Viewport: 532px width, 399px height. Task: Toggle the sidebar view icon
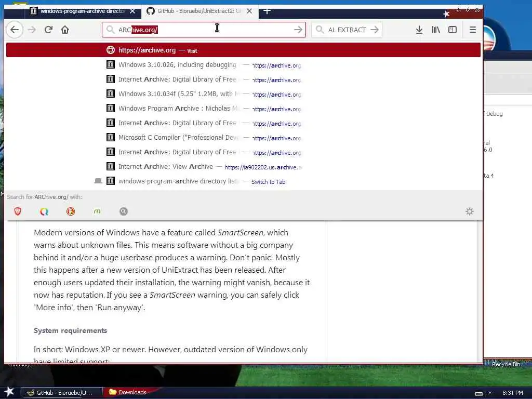coord(453,30)
